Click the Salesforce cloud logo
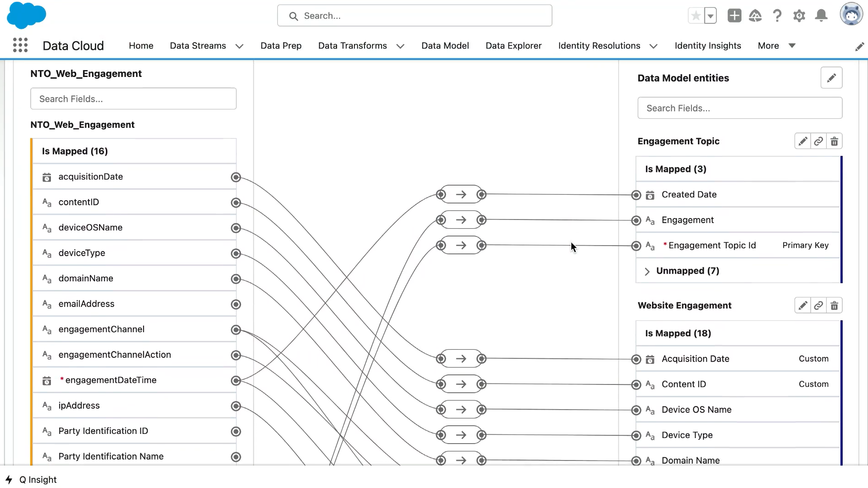Viewport: 868px width, 488px height. click(27, 15)
